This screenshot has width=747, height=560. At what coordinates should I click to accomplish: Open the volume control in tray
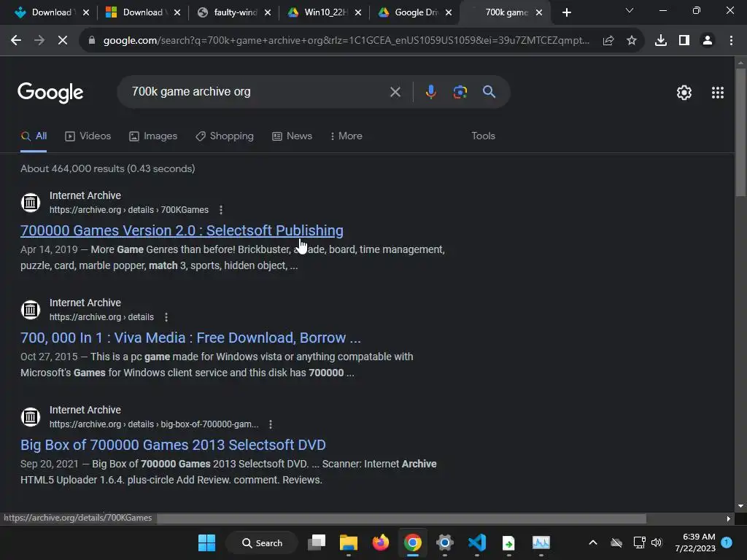point(657,542)
